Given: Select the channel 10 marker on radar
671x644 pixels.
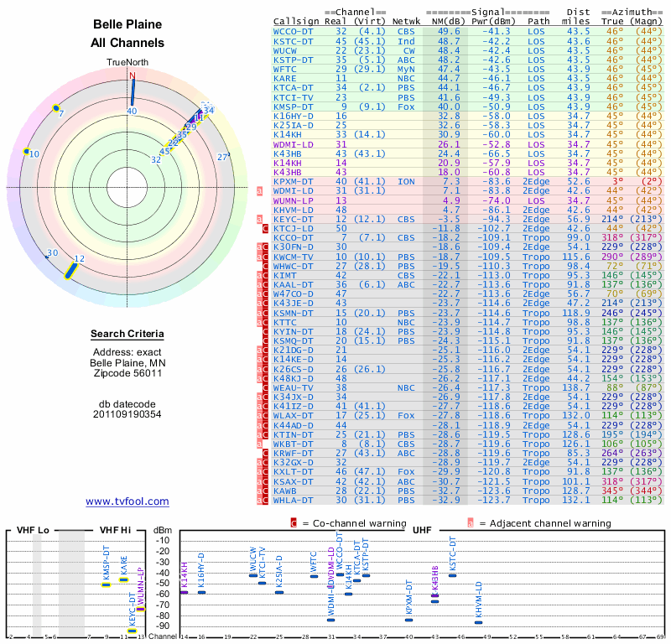Looking at the screenshot, I should [x=24, y=153].
